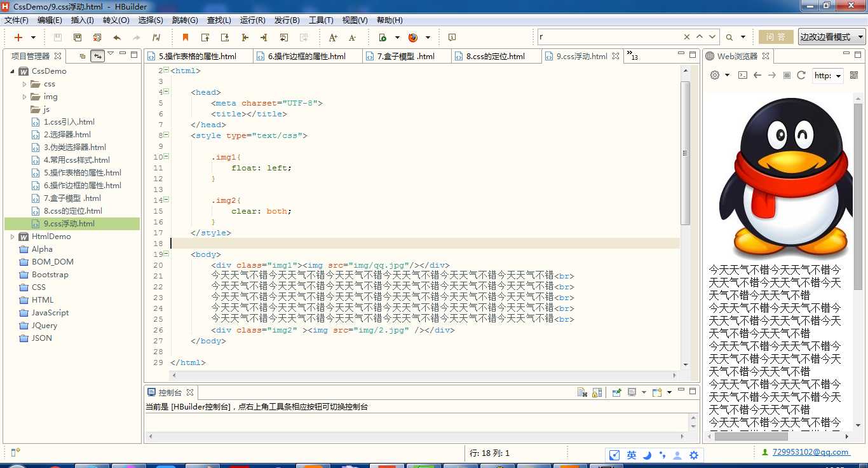Click the Save All toolbar icon

pos(78,38)
